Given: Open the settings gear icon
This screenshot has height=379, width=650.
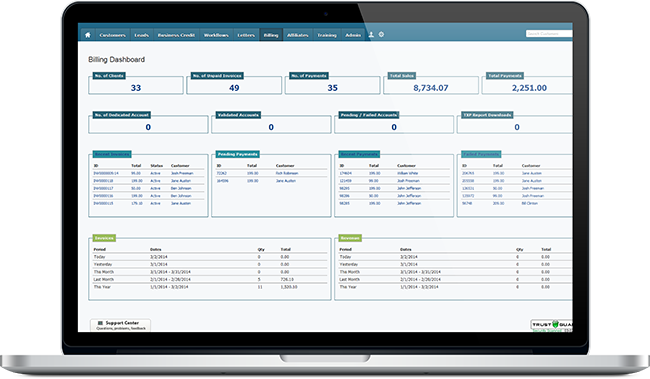Looking at the screenshot, I should pyautogui.click(x=381, y=35).
